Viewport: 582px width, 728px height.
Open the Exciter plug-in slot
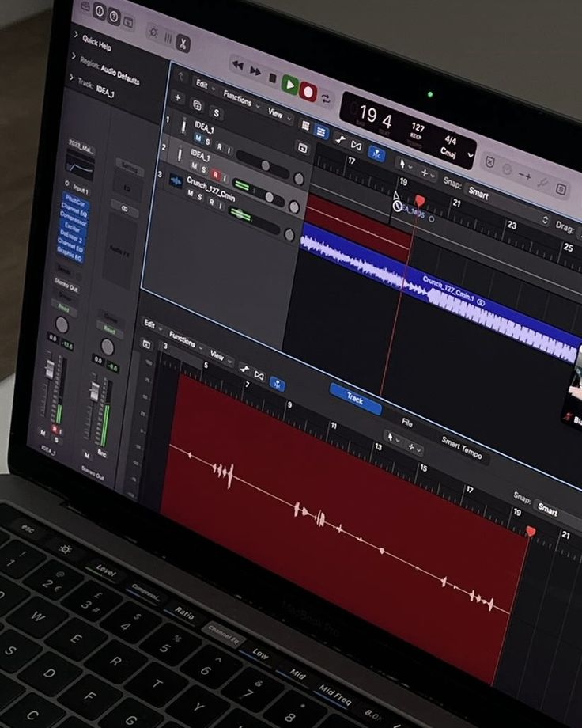click(72, 226)
